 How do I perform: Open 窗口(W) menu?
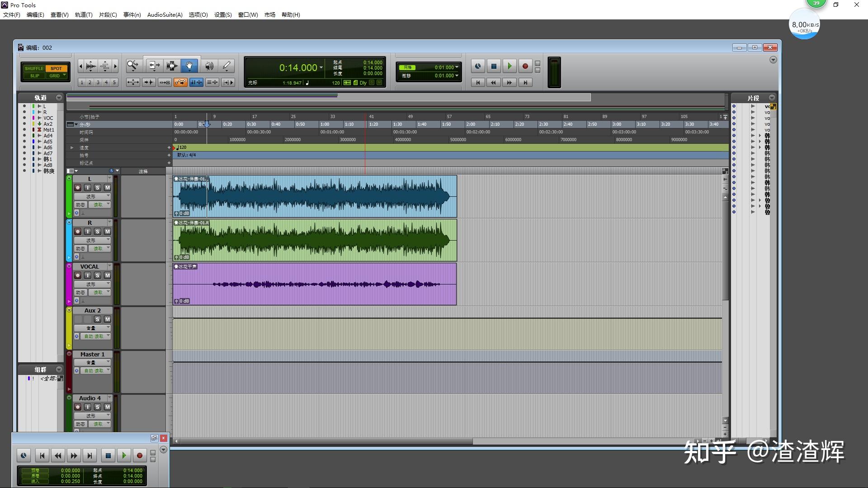click(x=248, y=14)
